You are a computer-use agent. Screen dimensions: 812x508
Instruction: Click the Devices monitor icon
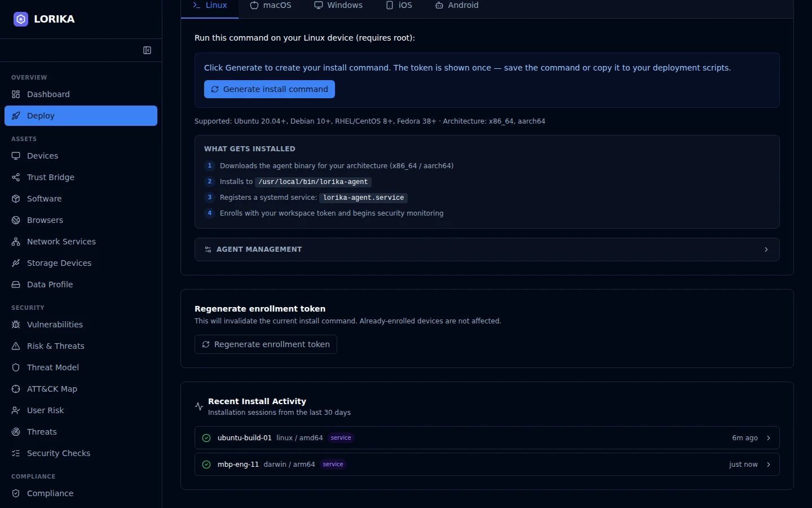tap(16, 156)
